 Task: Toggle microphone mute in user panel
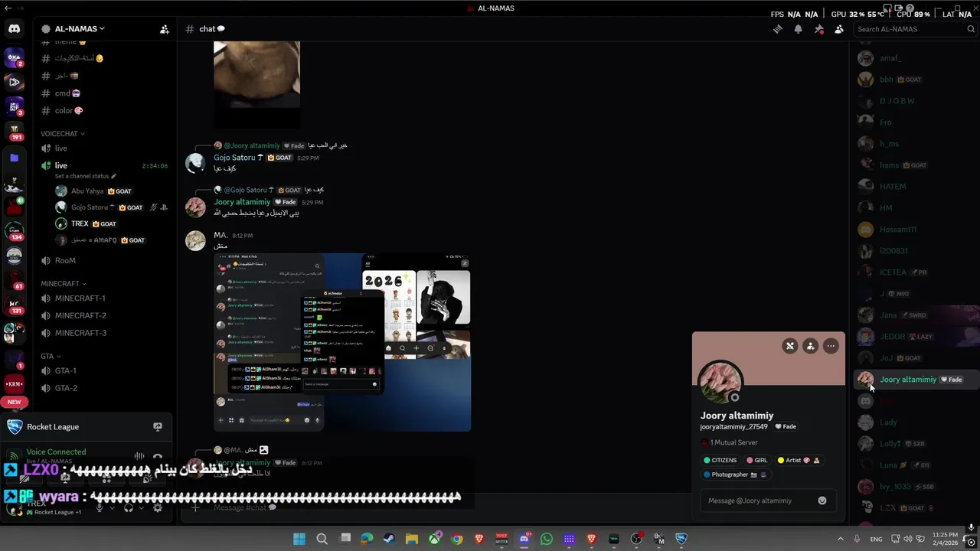(99, 507)
